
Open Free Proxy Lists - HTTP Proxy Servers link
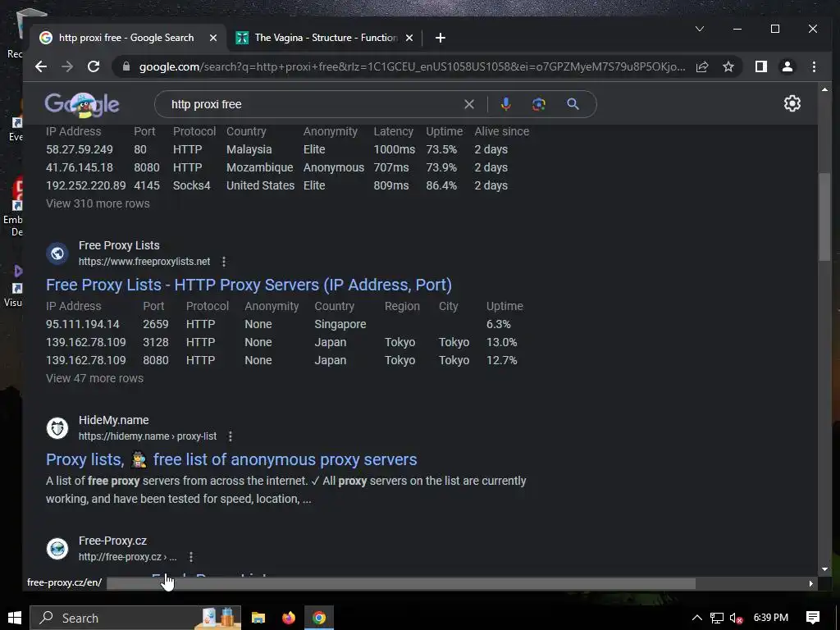(x=249, y=285)
